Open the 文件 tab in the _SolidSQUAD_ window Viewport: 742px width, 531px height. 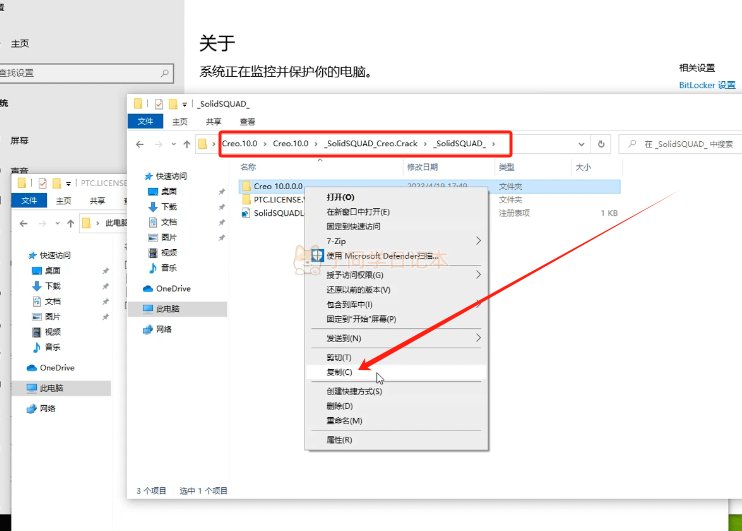click(x=145, y=122)
